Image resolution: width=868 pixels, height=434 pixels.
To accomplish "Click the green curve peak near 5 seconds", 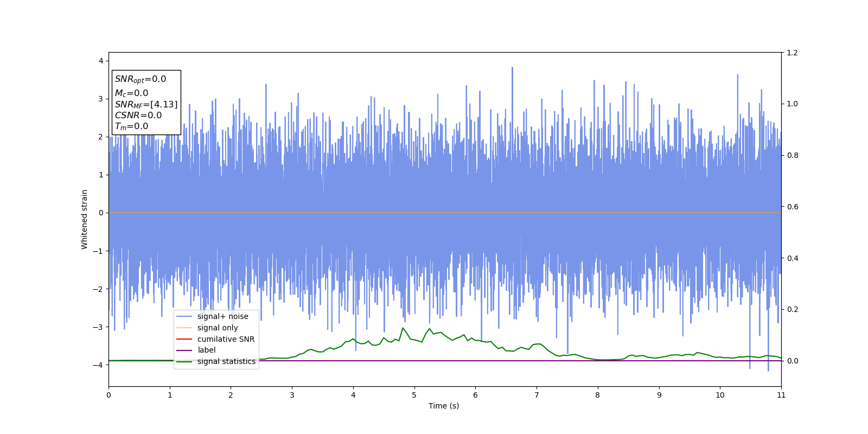I will tap(403, 328).
